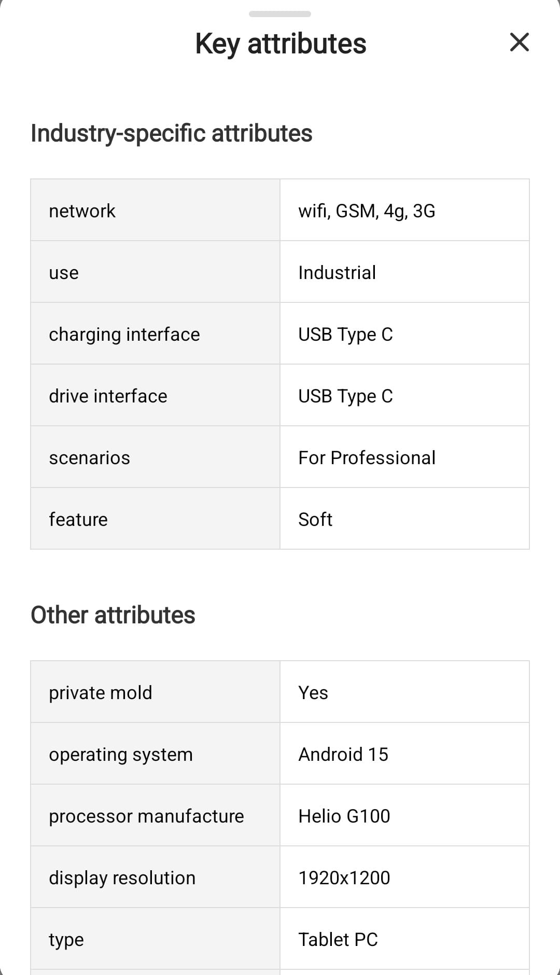
Task: Select the Soft feature value
Action: click(x=315, y=520)
